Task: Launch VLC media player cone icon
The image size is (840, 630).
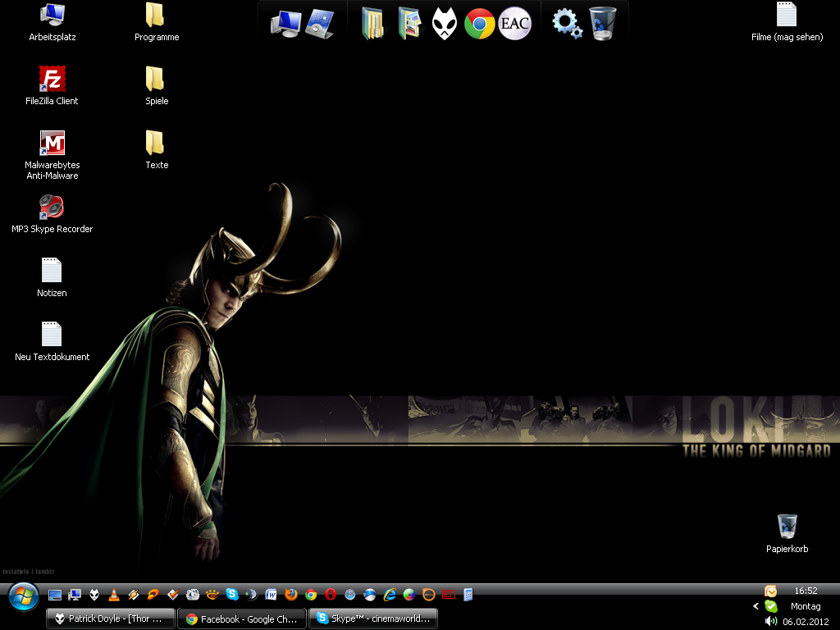Action: tap(114, 595)
